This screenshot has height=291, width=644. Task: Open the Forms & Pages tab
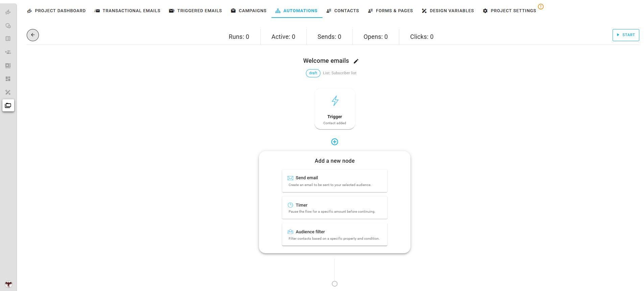tap(390, 11)
